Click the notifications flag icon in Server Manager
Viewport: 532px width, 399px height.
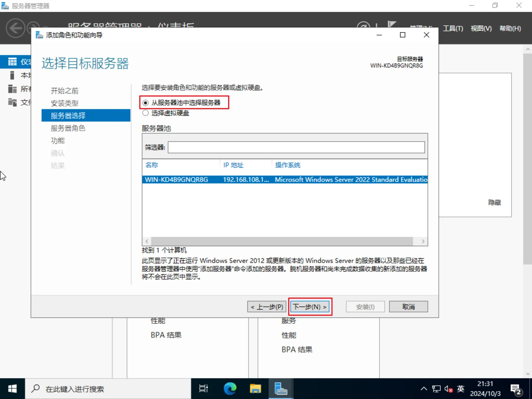[392, 25]
